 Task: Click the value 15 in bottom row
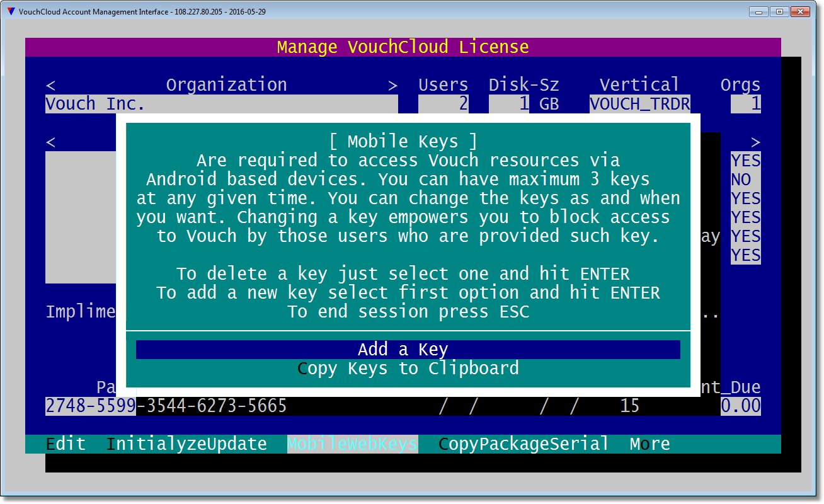click(x=630, y=406)
